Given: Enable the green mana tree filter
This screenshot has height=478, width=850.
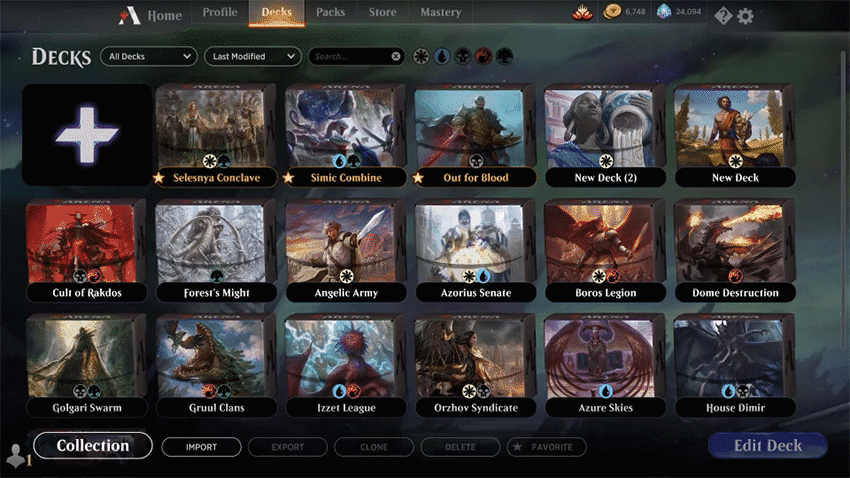Looking at the screenshot, I should tap(504, 56).
